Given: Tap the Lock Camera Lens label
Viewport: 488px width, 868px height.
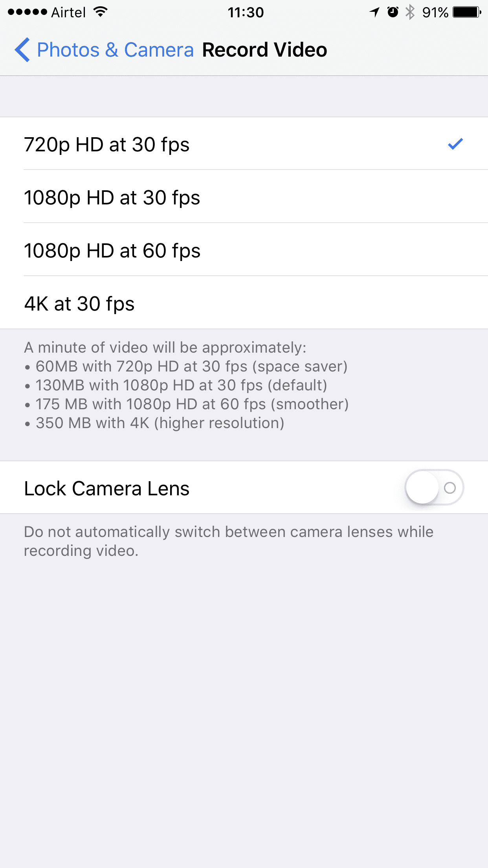Looking at the screenshot, I should [x=107, y=489].
